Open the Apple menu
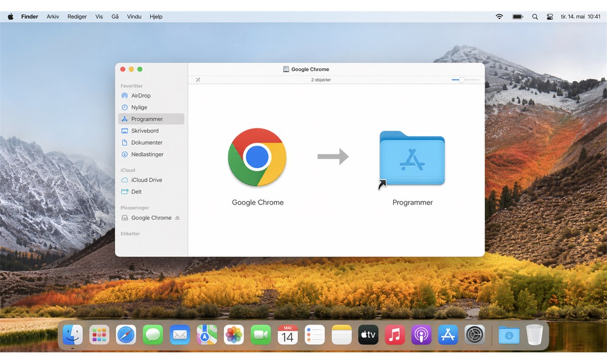Image resolution: width=607 pixels, height=364 pixels. (x=11, y=17)
